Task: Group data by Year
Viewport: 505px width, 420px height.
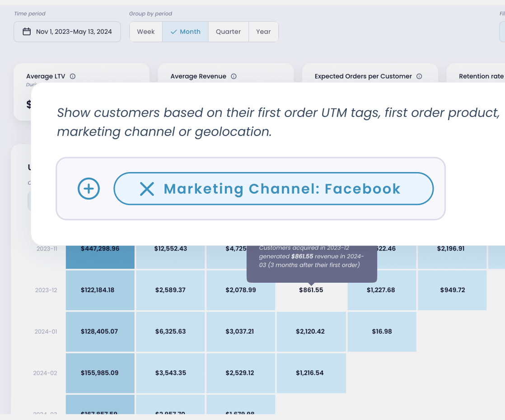Action: coord(263,32)
